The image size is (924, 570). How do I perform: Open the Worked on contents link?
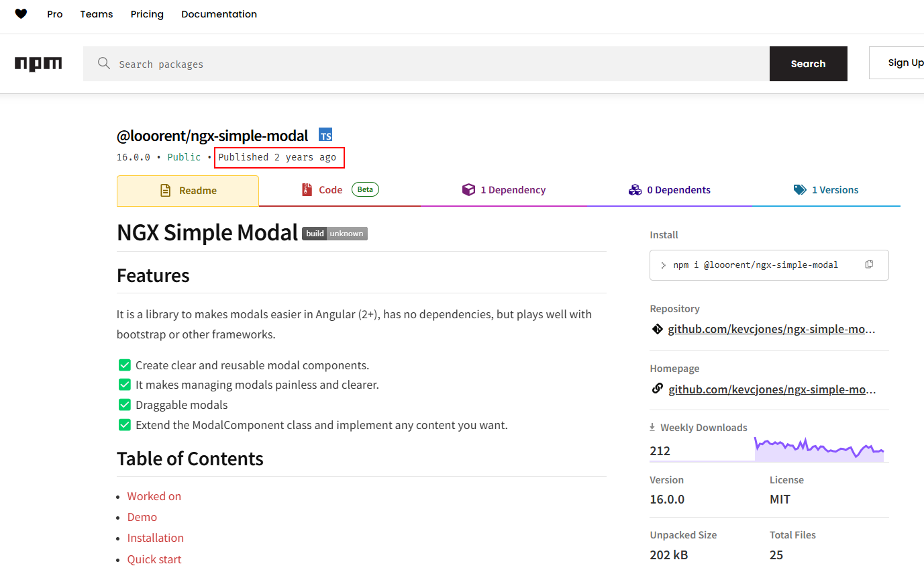[x=154, y=496]
